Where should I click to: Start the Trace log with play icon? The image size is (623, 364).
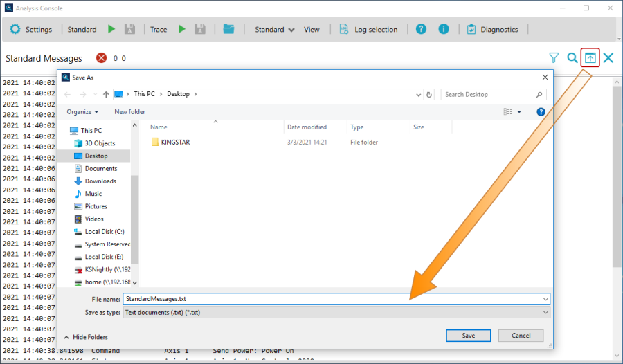182,30
